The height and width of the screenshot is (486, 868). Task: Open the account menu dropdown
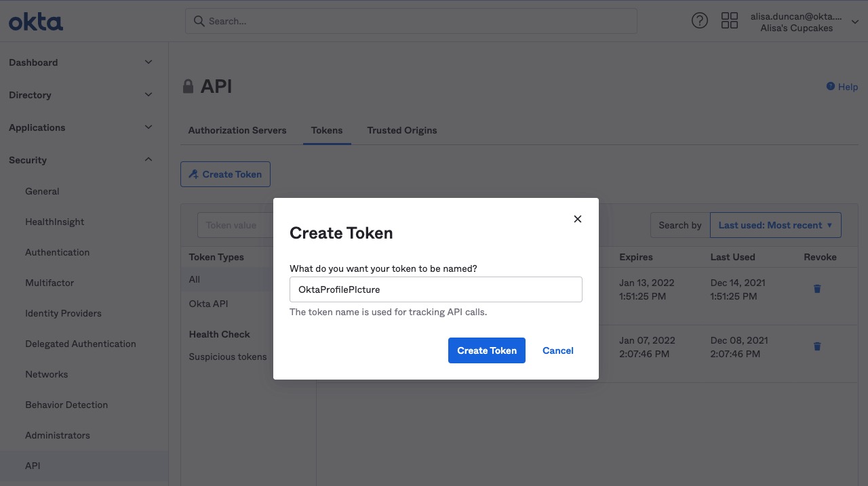pyautogui.click(x=855, y=22)
